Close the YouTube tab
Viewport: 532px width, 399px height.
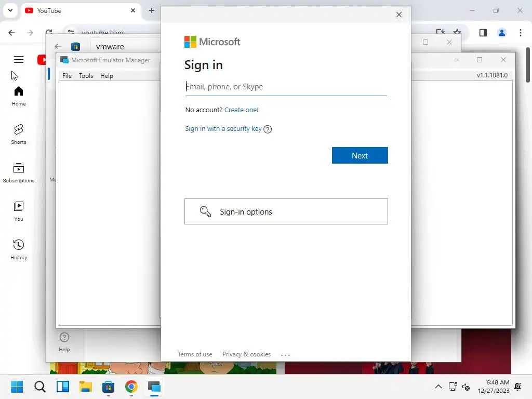(x=133, y=10)
